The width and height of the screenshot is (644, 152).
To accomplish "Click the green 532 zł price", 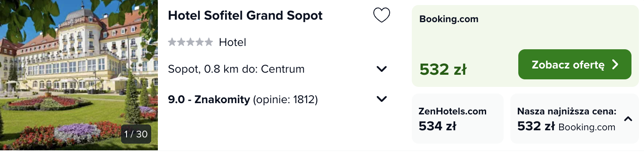I will point(443,69).
